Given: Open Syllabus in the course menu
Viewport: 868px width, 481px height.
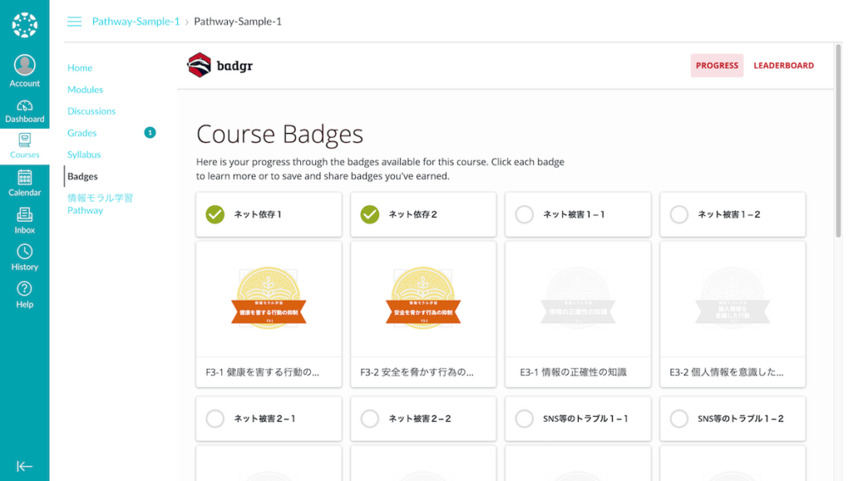Looking at the screenshot, I should coord(84,154).
